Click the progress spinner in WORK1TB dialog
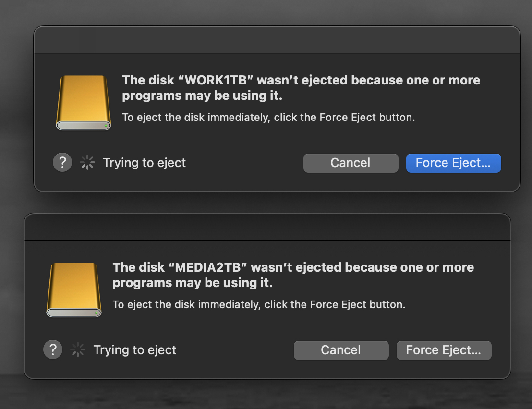 pos(87,162)
